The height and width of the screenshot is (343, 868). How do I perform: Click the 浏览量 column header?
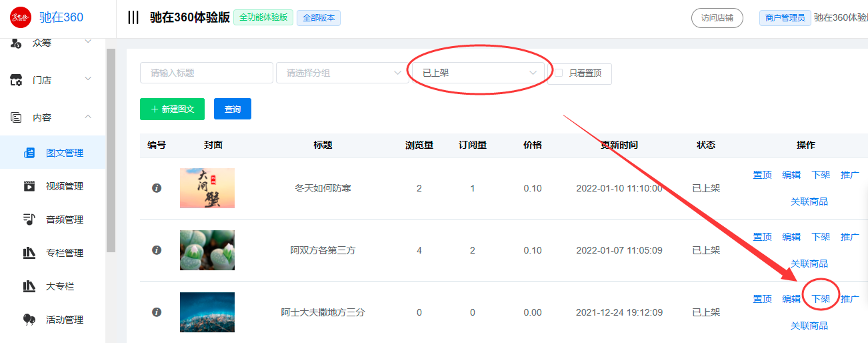[x=419, y=145]
